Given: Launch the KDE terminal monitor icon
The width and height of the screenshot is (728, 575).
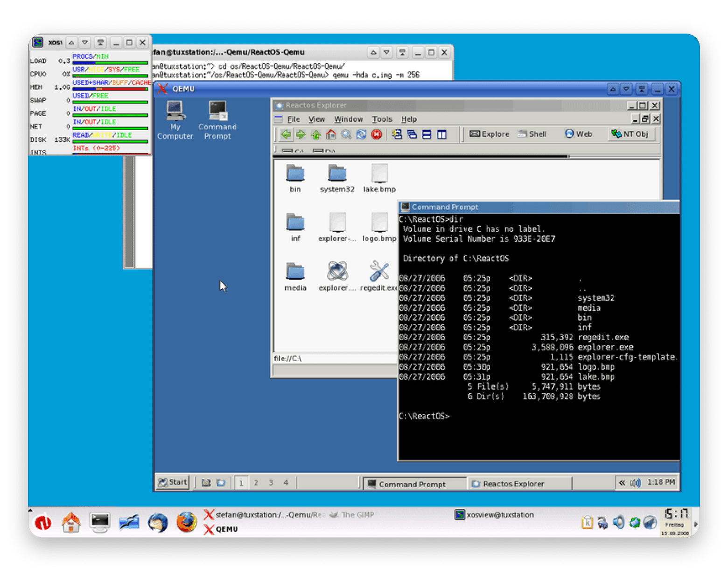Looking at the screenshot, I should click(x=100, y=522).
